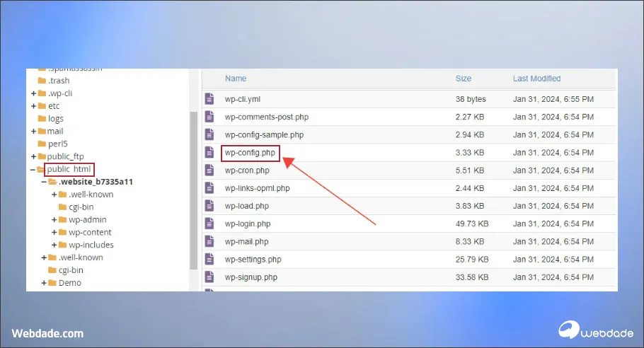Open the Demo folder in tree

69,283
